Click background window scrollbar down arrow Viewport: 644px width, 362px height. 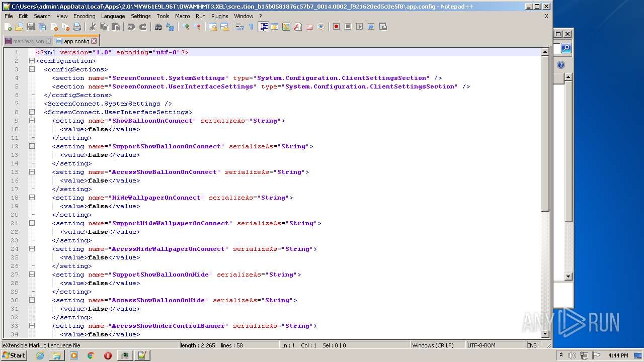(x=568, y=277)
